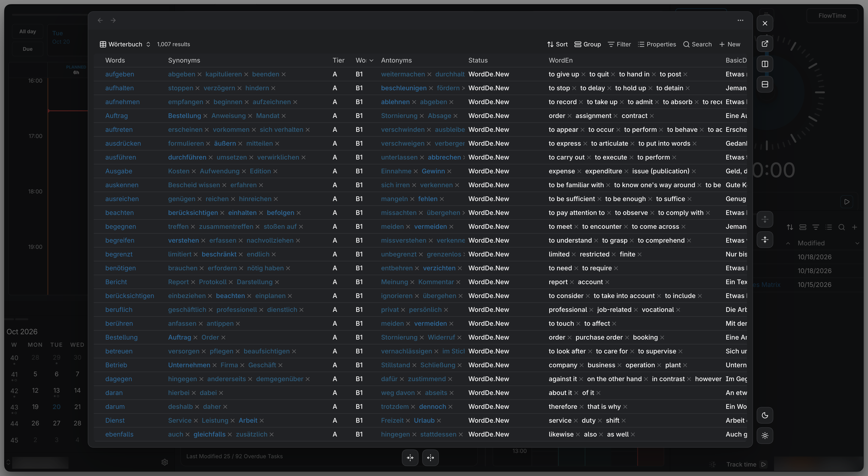Open the three-dot more options menu
This screenshot has height=476, width=868.
[x=740, y=20]
